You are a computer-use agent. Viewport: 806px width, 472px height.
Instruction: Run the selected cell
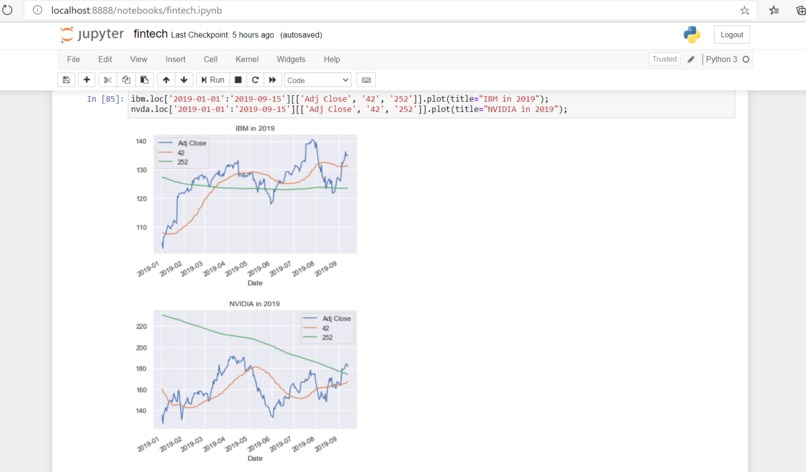212,80
